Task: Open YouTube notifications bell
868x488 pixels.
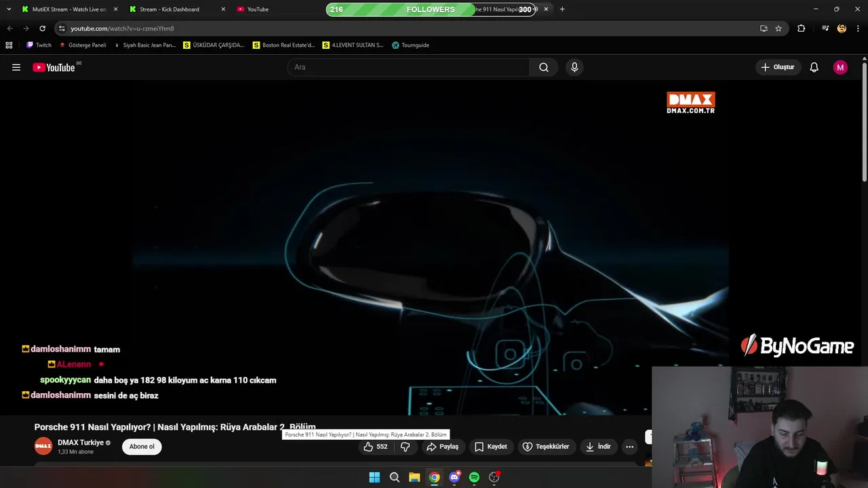Action: coord(814,67)
